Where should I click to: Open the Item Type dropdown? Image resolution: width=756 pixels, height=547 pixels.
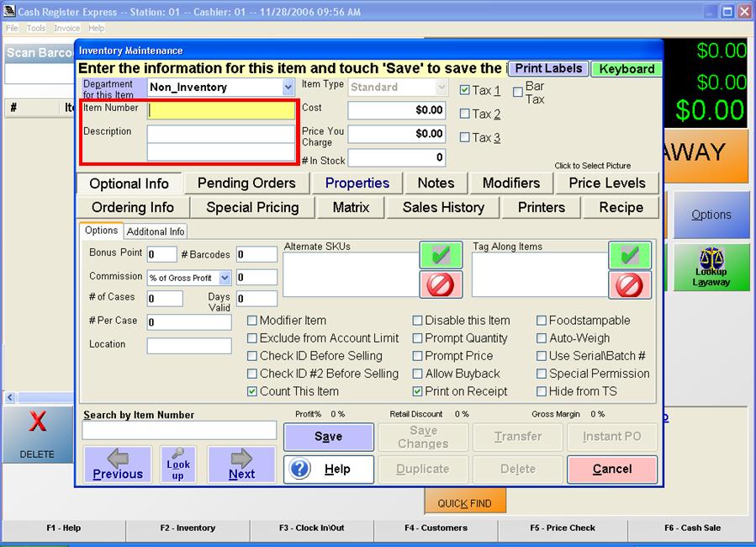click(441, 88)
